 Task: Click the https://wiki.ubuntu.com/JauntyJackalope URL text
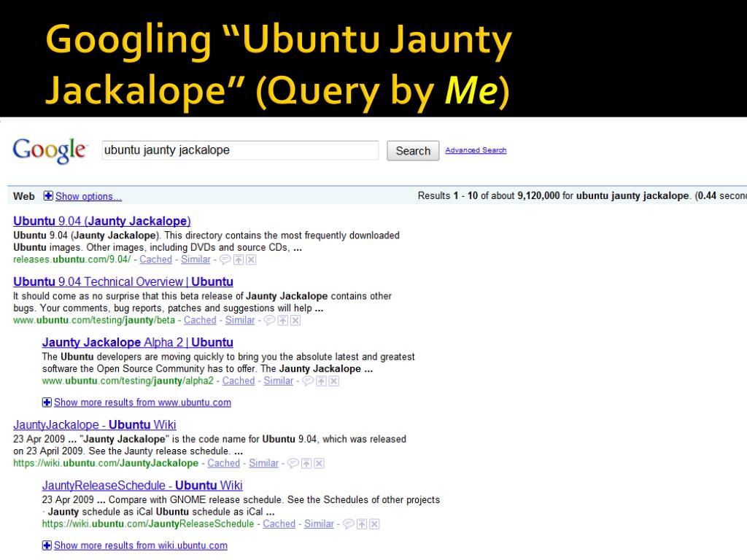106,463
